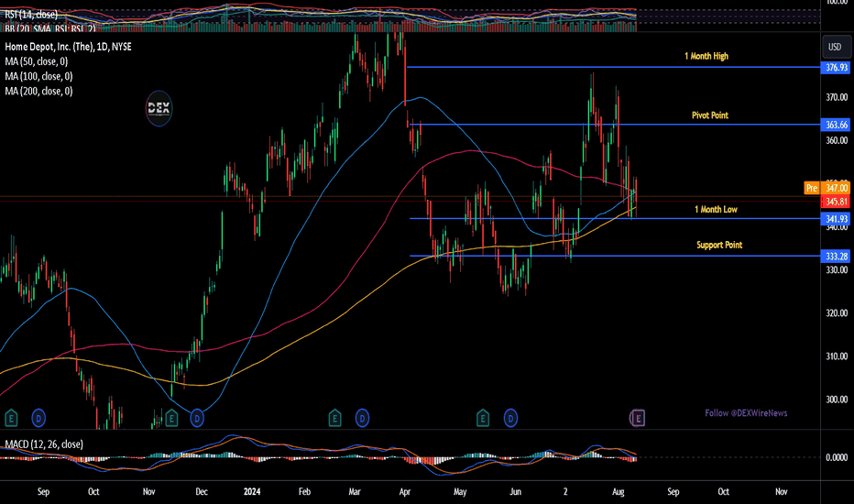Click the Mar label on time axis
Image resolution: width=854 pixels, height=504 pixels.
(x=355, y=491)
